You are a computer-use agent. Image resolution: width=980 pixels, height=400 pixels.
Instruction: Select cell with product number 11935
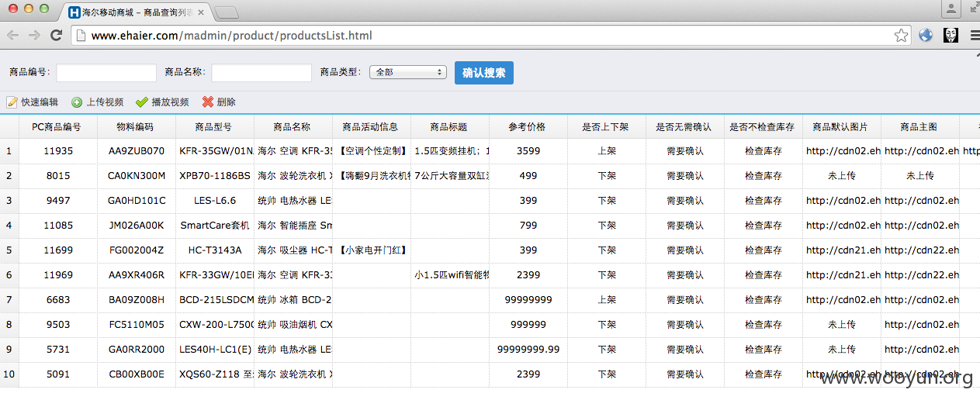coord(58,151)
